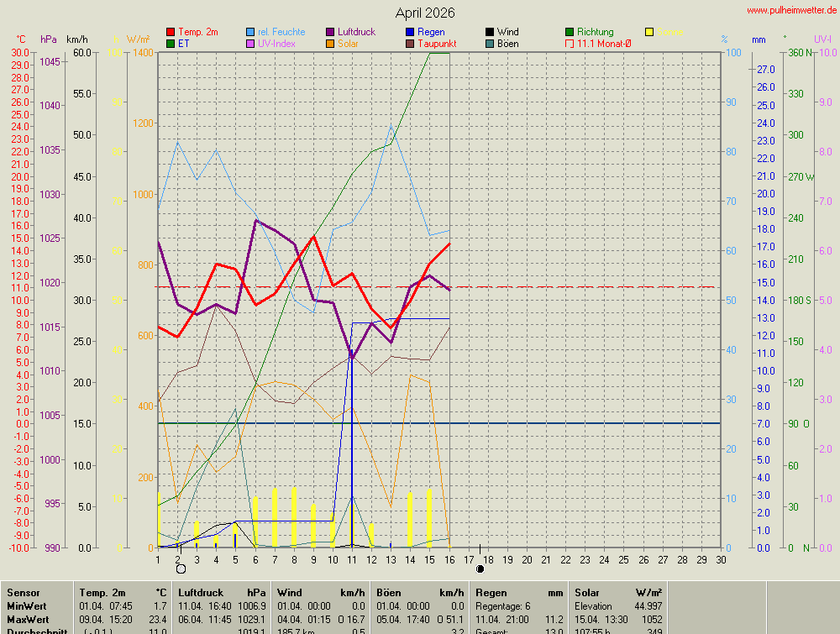Click the April 2026 chart title
840x634 pixels.
425,13
